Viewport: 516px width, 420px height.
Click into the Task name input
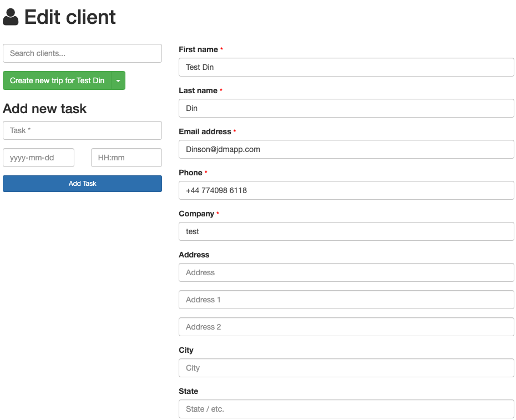click(x=82, y=130)
